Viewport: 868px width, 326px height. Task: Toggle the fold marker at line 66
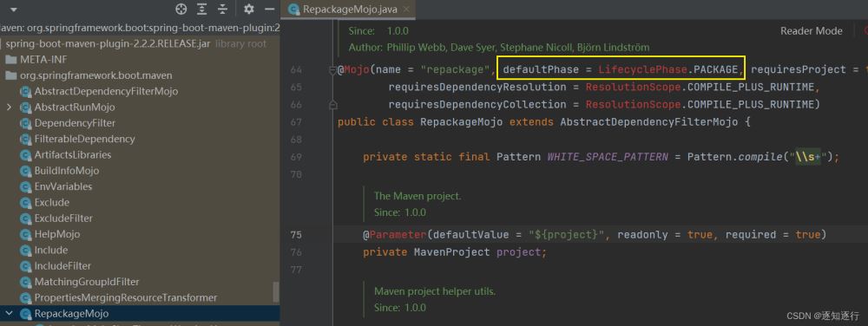pyautogui.click(x=332, y=104)
